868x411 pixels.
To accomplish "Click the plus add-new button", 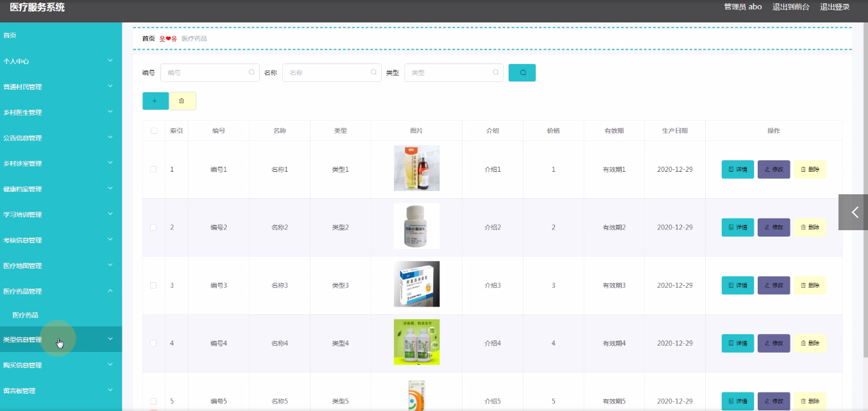I will pyautogui.click(x=155, y=101).
